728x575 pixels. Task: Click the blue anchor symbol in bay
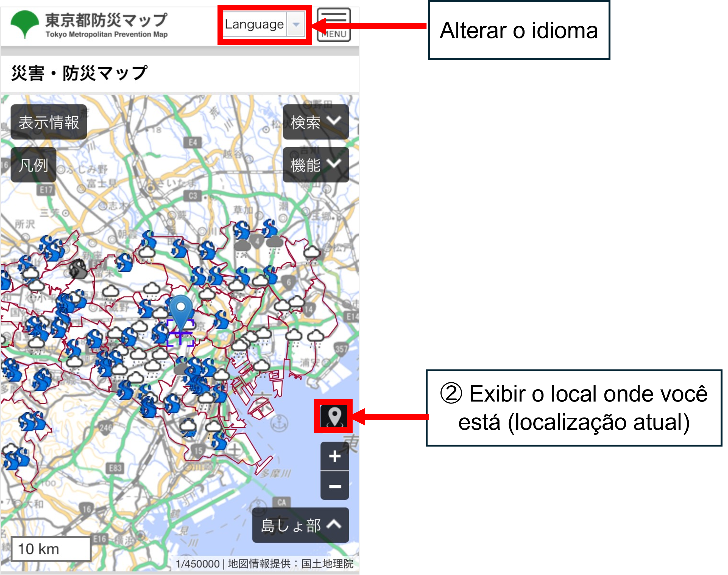tap(279, 423)
